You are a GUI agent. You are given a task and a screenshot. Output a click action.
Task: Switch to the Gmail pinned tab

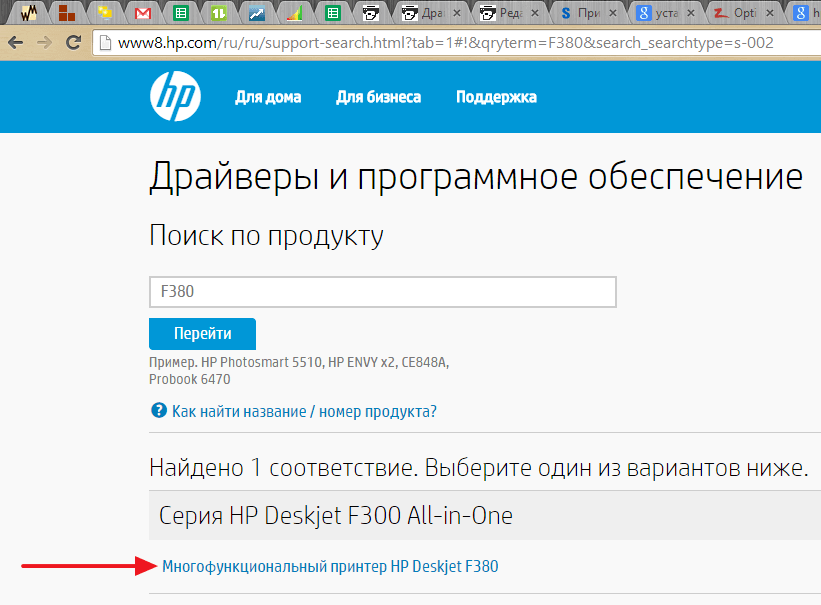(142, 13)
